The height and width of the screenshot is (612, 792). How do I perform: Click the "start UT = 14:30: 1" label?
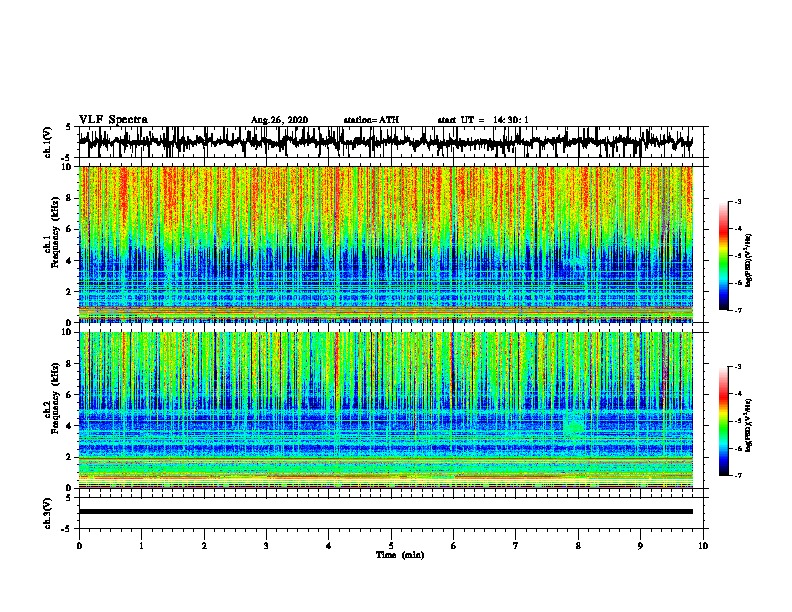[483, 120]
